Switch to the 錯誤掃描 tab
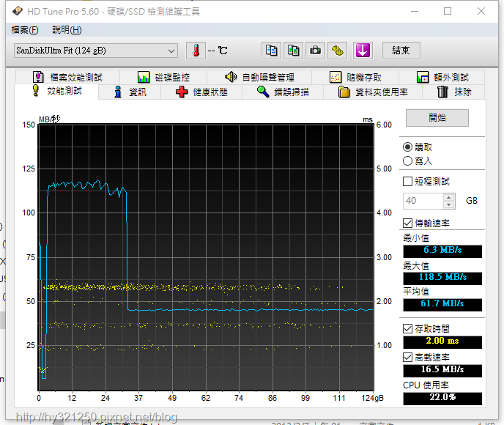This screenshot has width=504, height=425. (283, 92)
